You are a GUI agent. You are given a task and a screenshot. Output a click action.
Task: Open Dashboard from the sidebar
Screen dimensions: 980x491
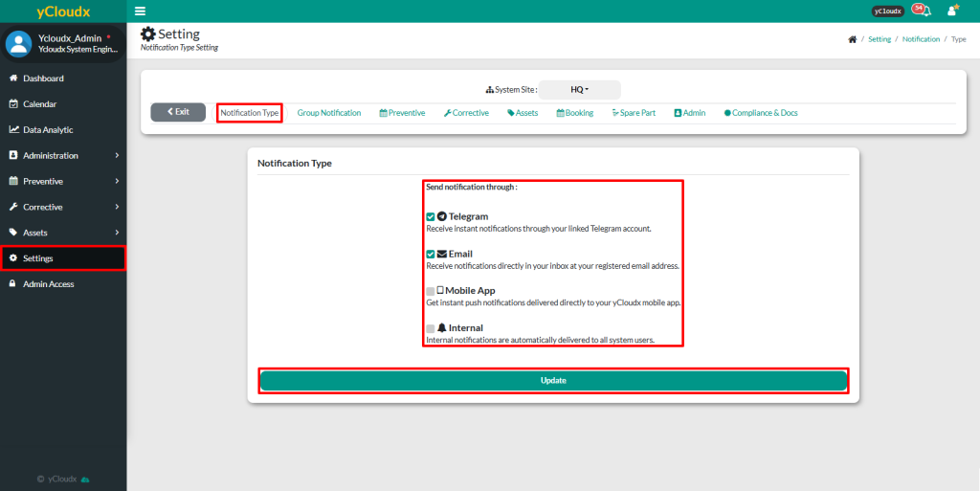pyautogui.click(x=43, y=78)
